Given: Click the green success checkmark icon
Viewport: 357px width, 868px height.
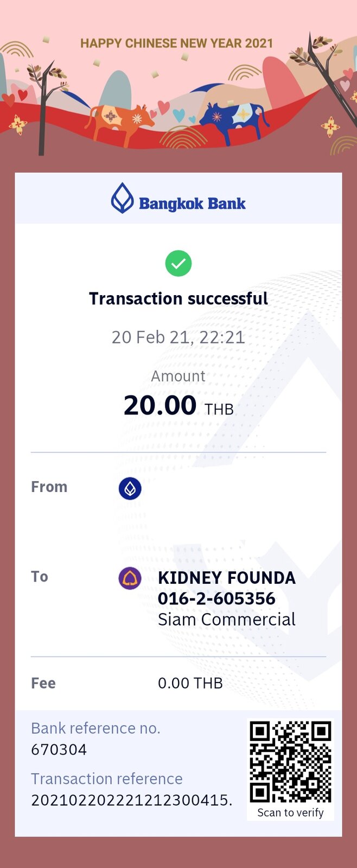Looking at the screenshot, I should click(178, 263).
